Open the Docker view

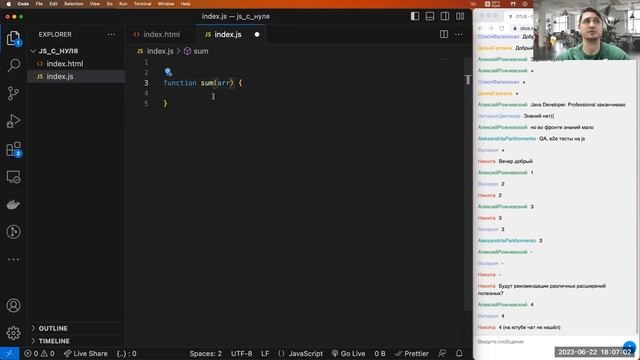coord(13,204)
